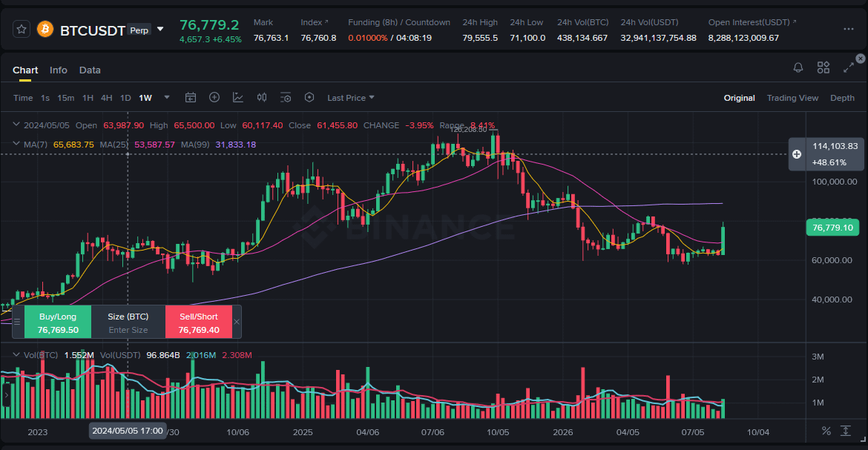Open the BTCUSDT trading pair selector arrow
Viewport: 868px width, 450px height.
160,30
